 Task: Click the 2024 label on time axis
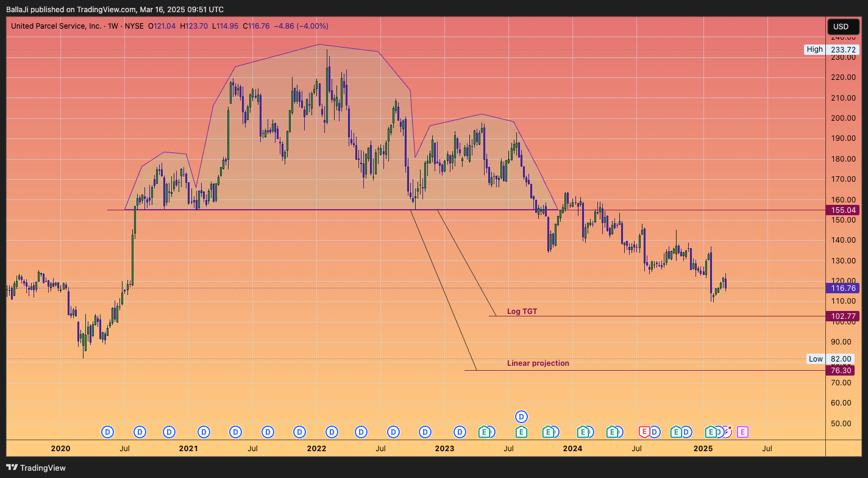point(572,449)
